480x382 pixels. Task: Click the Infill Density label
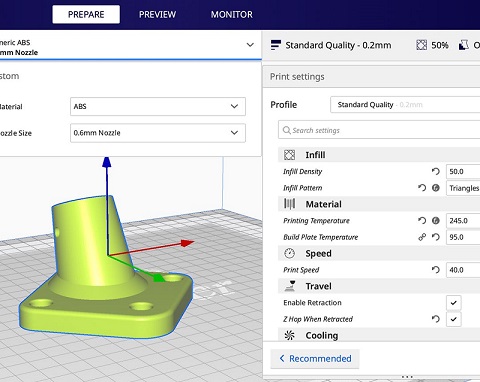click(x=302, y=171)
